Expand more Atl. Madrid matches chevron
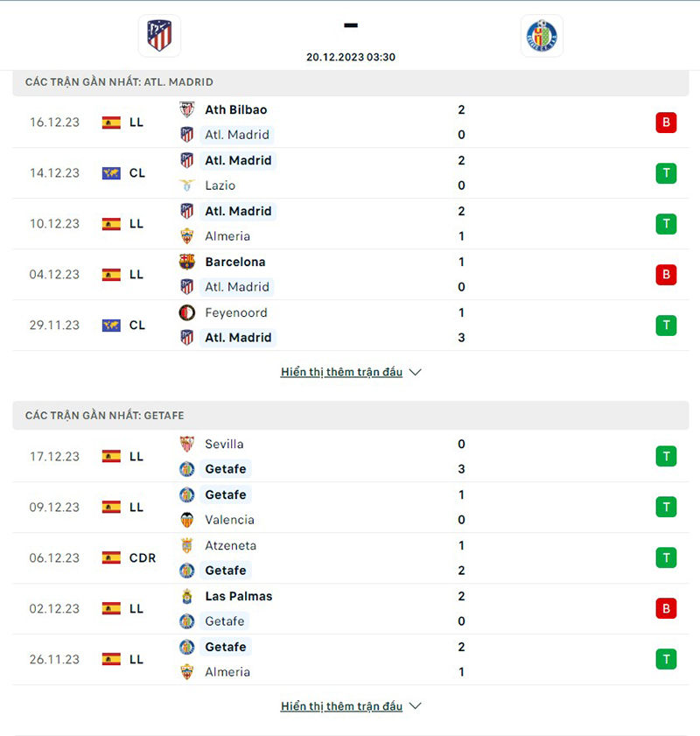 pyautogui.click(x=416, y=372)
